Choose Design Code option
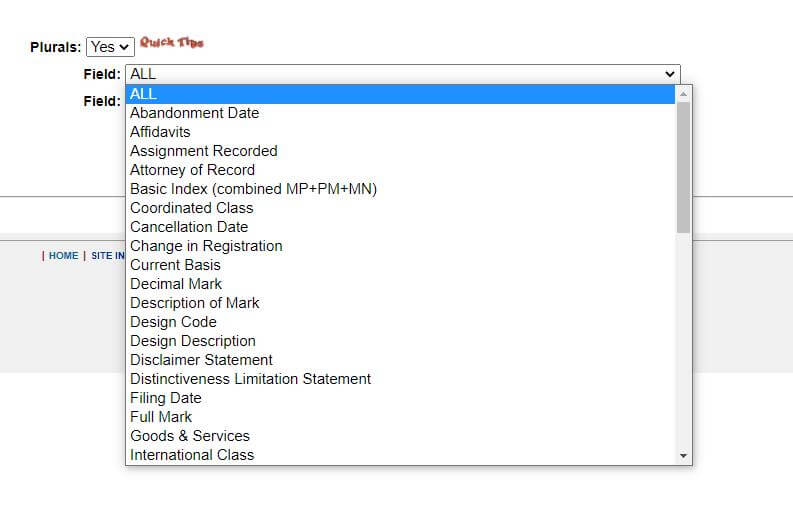Image resolution: width=793 pixels, height=530 pixels. pos(173,322)
